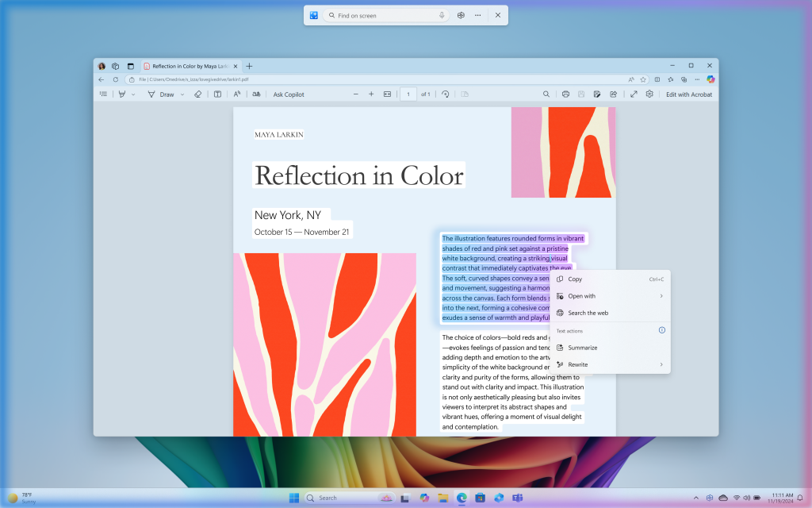Toggle fit-to-page view
Image resolution: width=812 pixels, height=508 pixels.
[386, 94]
